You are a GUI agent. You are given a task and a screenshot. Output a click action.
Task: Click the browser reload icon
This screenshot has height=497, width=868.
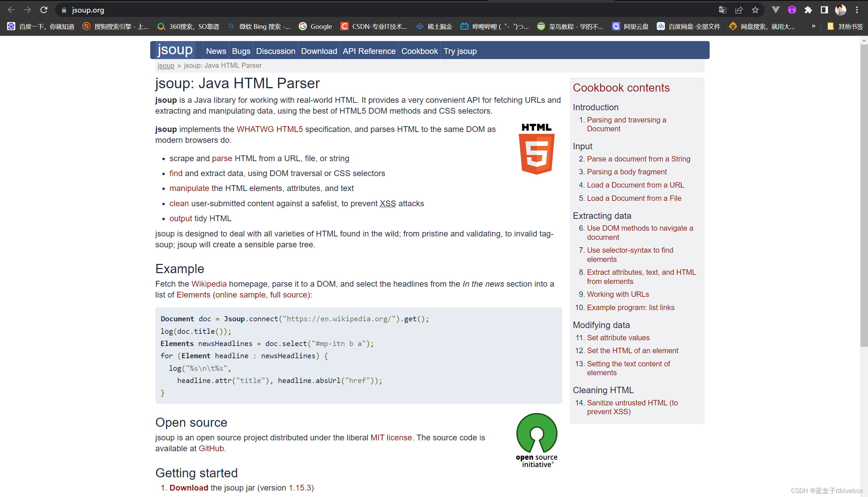pyautogui.click(x=44, y=10)
